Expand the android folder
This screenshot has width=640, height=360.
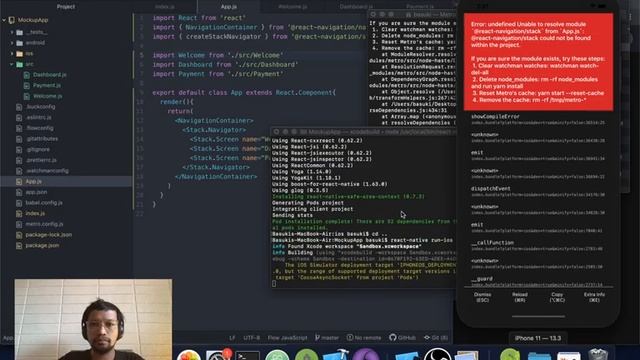point(12,42)
